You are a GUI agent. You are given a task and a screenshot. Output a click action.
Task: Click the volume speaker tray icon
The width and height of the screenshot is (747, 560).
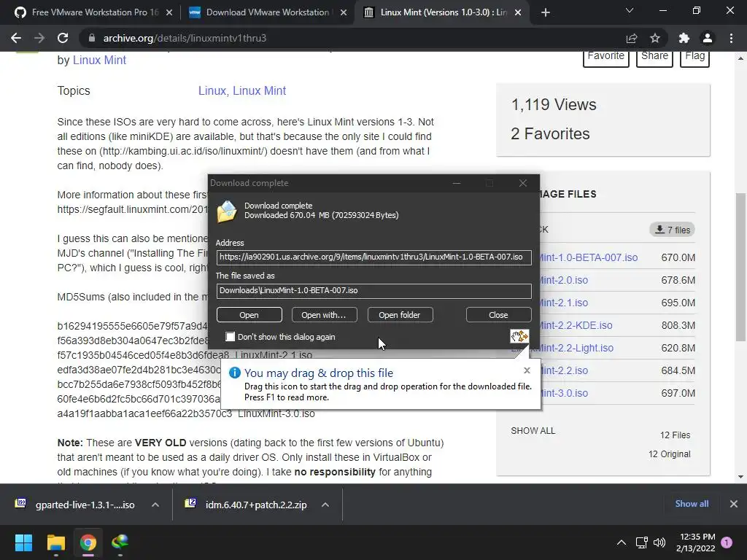click(659, 542)
